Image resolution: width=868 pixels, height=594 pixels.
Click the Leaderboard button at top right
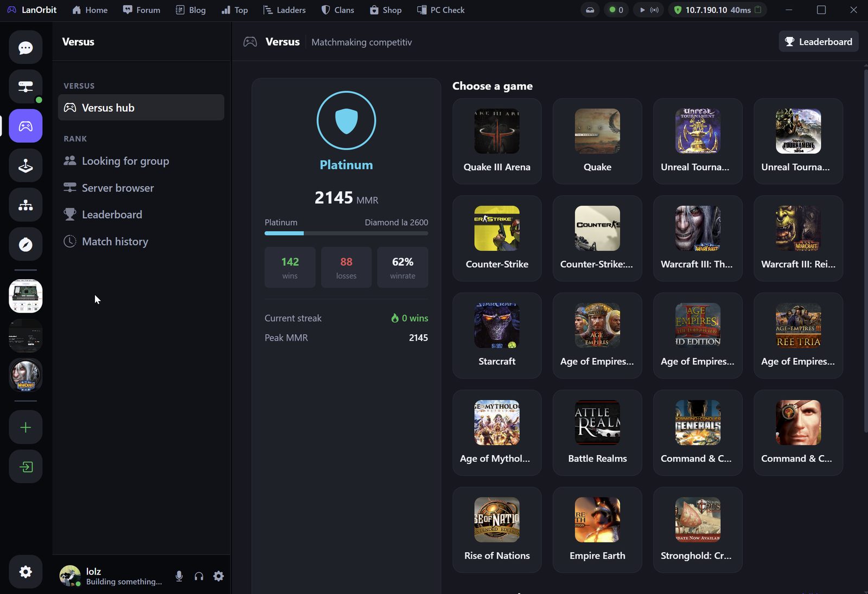click(819, 42)
